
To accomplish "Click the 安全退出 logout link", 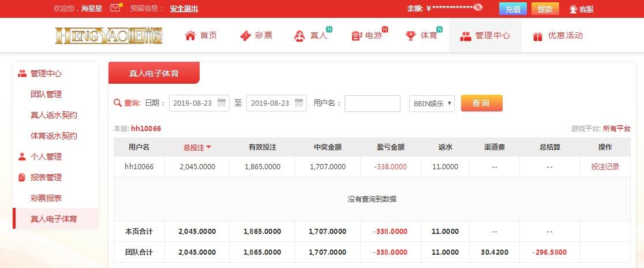I will tap(184, 9).
